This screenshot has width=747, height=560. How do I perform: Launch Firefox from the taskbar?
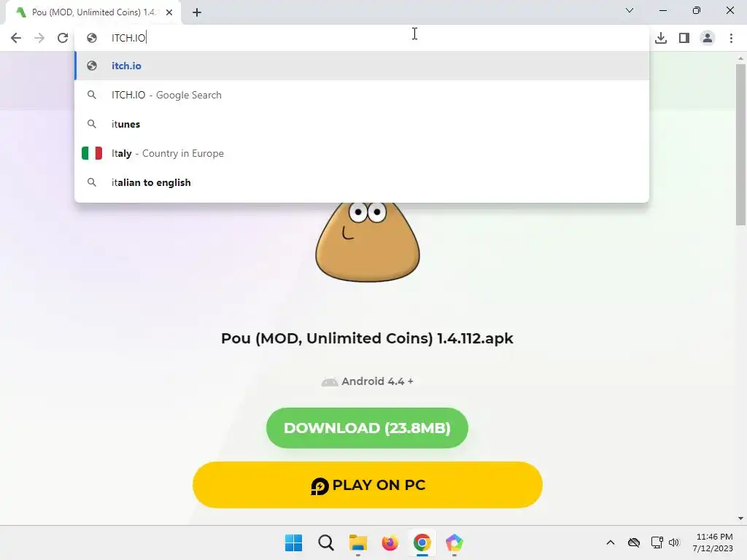(390, 542)
